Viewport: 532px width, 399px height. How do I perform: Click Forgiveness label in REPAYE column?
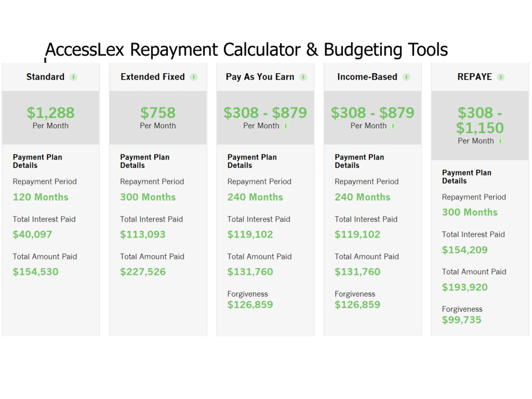tap(462, 309)
